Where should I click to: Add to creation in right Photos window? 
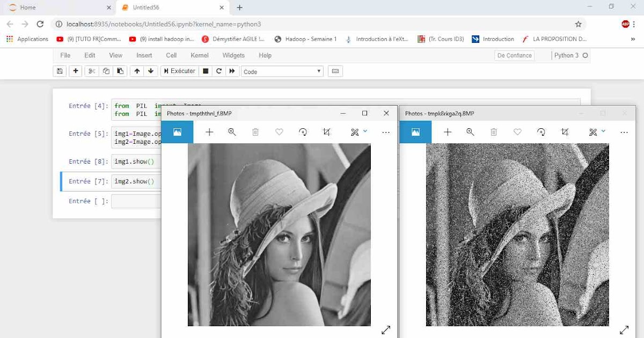448,132
